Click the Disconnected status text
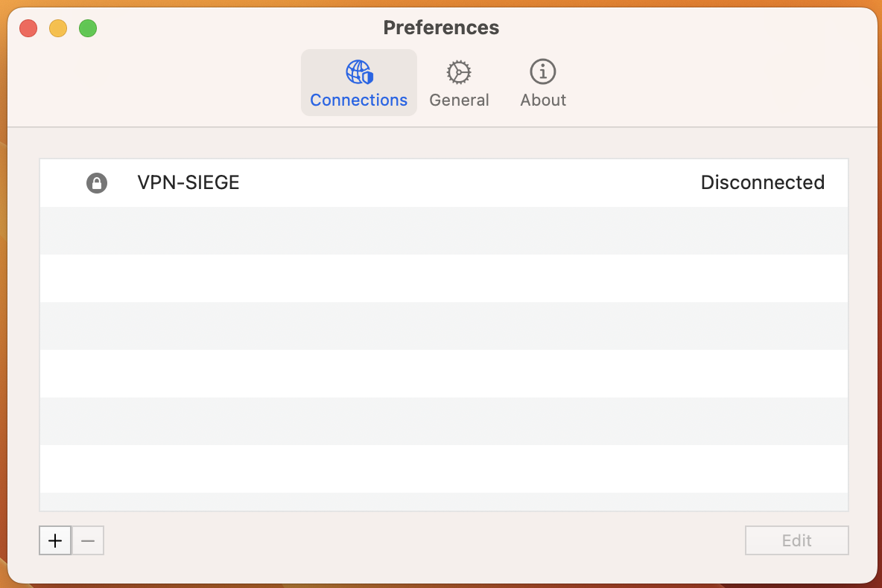Screen dimensions: 882x588 [762, 183]
